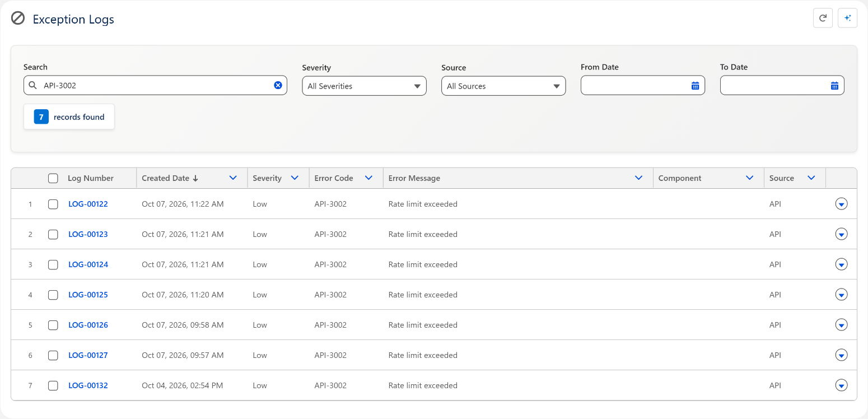This screenshot has width=868, height=419.
Task: Select the checkbox for LOG-00126
Action: tap(53, 325)
